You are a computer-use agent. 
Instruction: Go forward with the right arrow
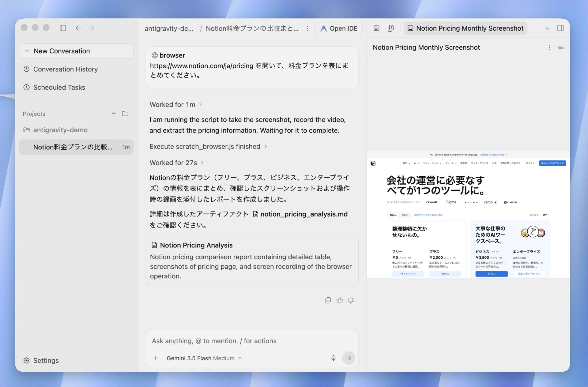click(x=92, y=28)
